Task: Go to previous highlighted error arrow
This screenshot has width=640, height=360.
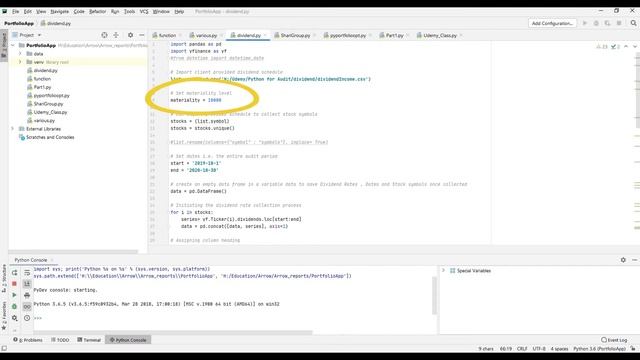Action: click(626, 47)
